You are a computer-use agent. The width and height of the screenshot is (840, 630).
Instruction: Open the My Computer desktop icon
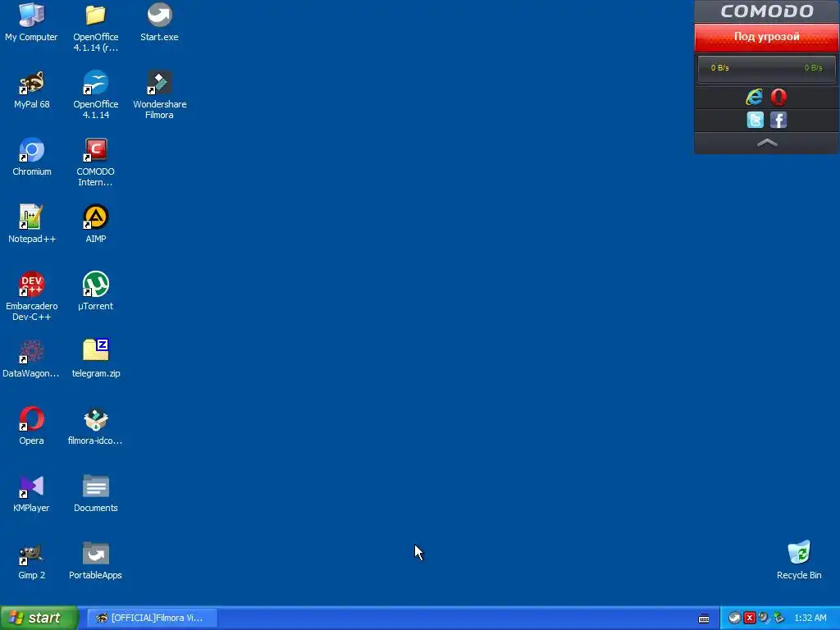[31, 22]
